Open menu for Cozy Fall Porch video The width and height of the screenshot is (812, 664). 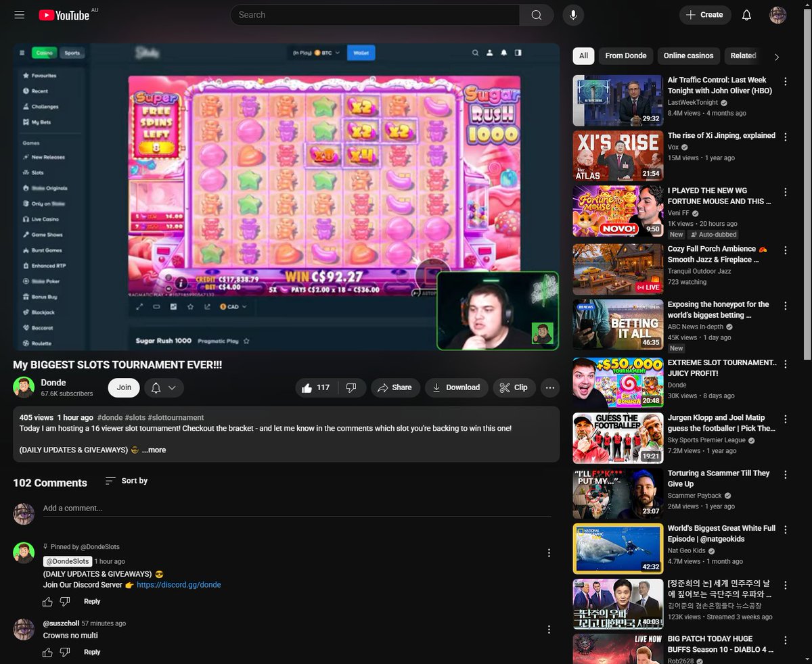pyautogui.click(x=785, y=250)
